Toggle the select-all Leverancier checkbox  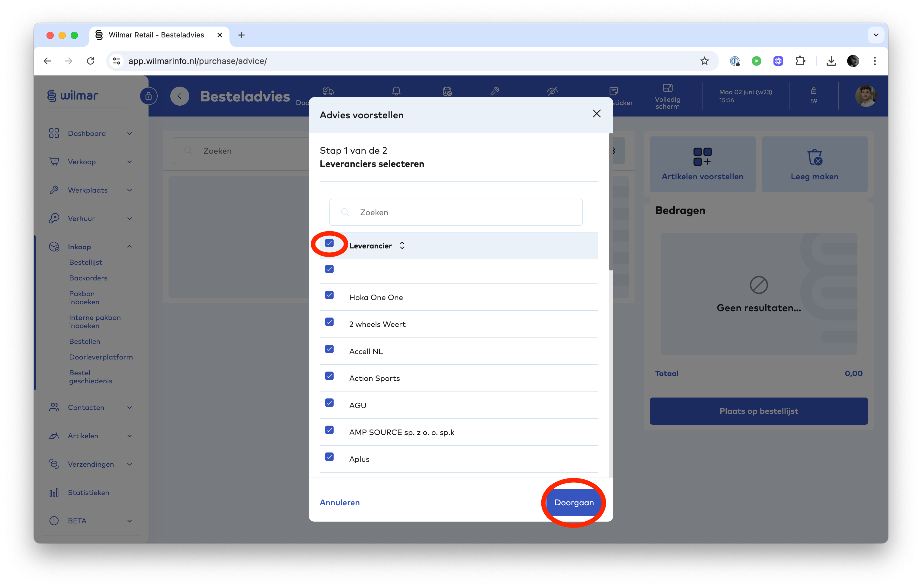click(329, 243)
